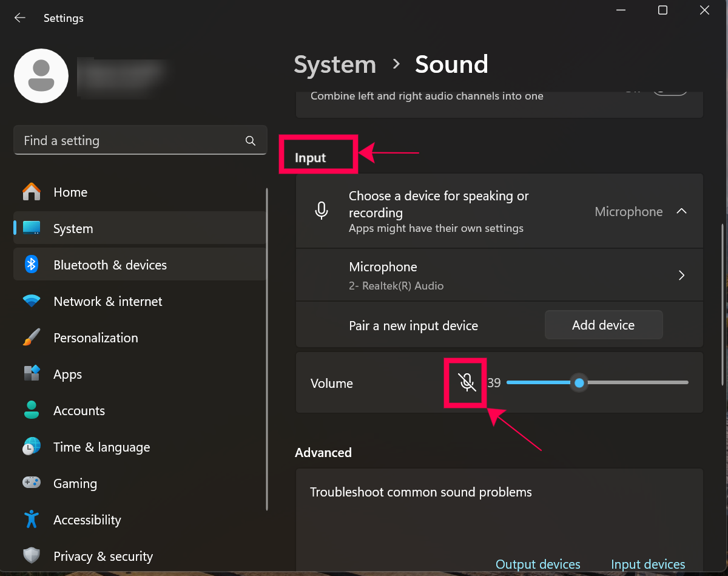Click the Sound page heading
This screenshot has width=728, height=576.
point(451,64)
